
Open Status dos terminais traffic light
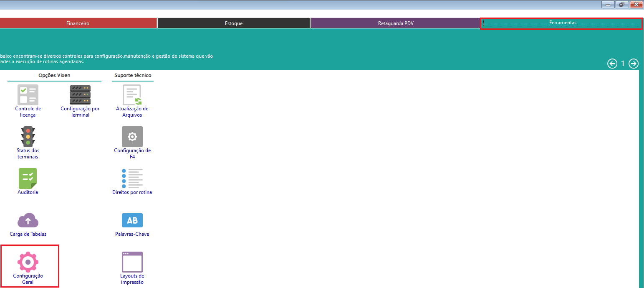(28, 137)
